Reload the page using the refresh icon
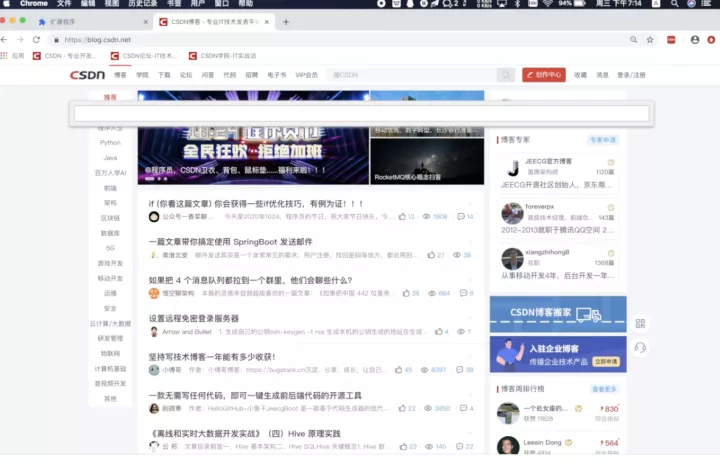Screen dimensions: 720x461 (x=36, y=40)
